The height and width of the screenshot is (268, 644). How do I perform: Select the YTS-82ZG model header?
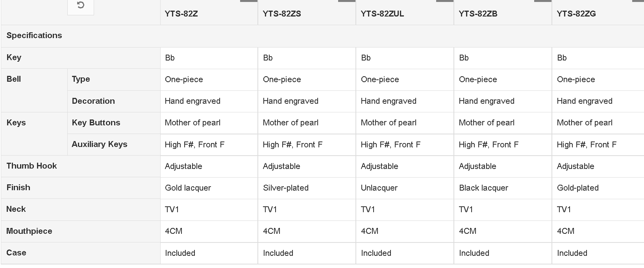(x=576, y=14)
